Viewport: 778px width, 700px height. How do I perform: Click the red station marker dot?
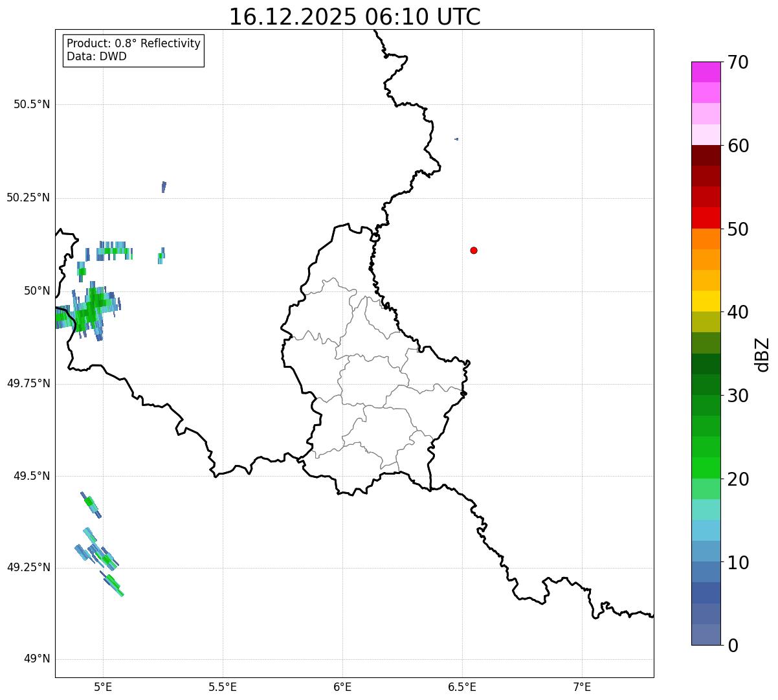coord(474,251)
